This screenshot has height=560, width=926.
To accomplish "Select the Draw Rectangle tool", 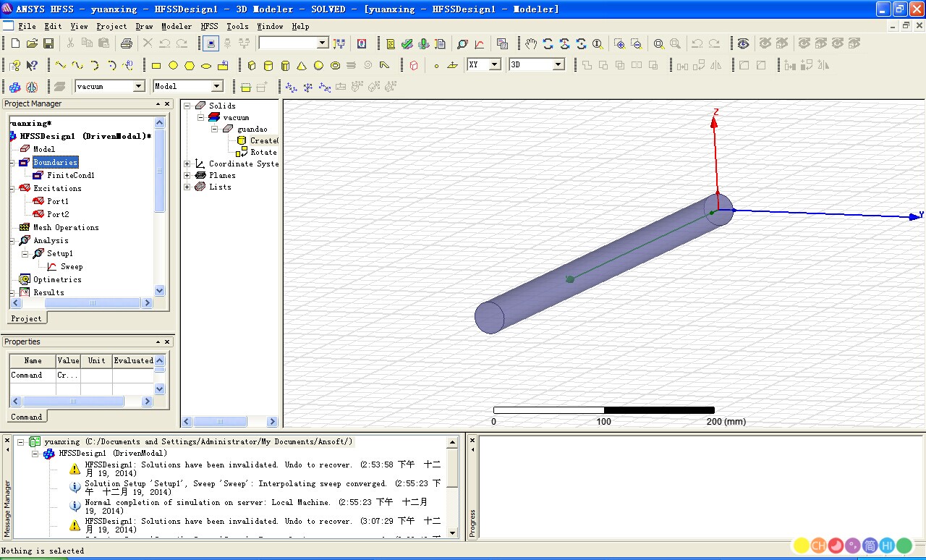I will 156,65.
